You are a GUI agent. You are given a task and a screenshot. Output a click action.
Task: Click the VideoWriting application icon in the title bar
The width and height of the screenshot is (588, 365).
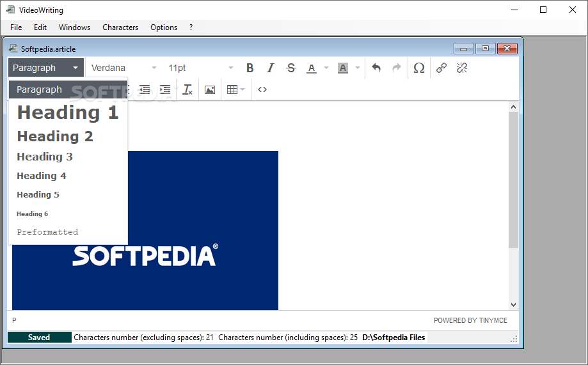(x=10, y=10)
